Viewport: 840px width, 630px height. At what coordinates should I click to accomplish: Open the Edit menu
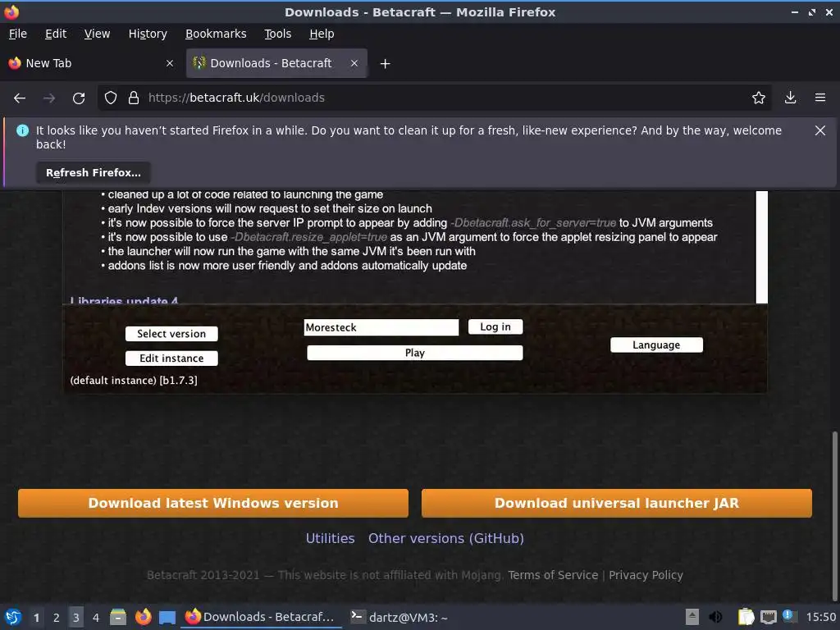coord(56,34)
